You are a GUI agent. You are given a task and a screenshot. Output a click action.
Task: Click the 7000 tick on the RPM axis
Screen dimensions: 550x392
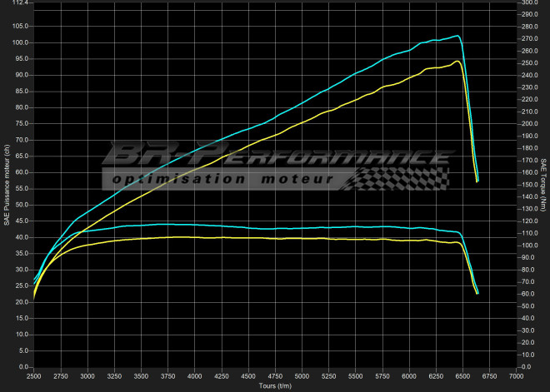click(515, 377)
